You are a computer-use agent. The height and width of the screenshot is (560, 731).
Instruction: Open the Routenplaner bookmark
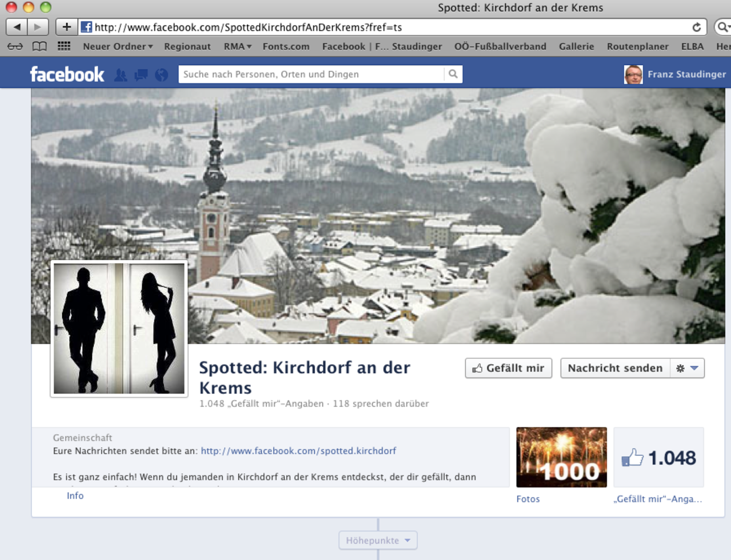click(x=637, y=47)
